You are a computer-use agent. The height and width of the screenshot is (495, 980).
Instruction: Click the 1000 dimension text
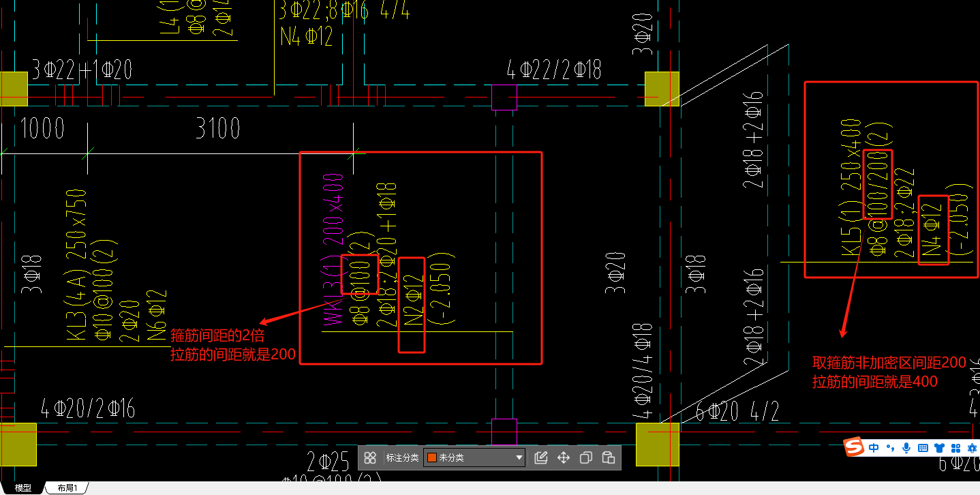coord(43,128)
